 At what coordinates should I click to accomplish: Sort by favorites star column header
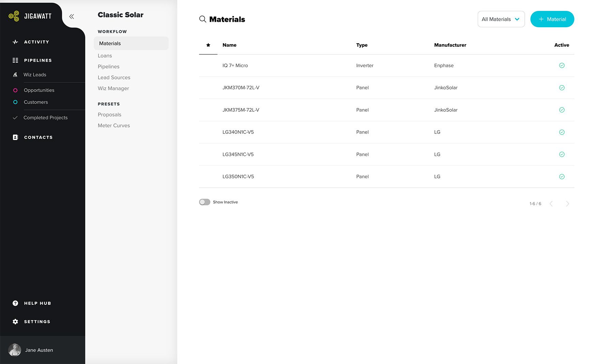pos(208,45)
